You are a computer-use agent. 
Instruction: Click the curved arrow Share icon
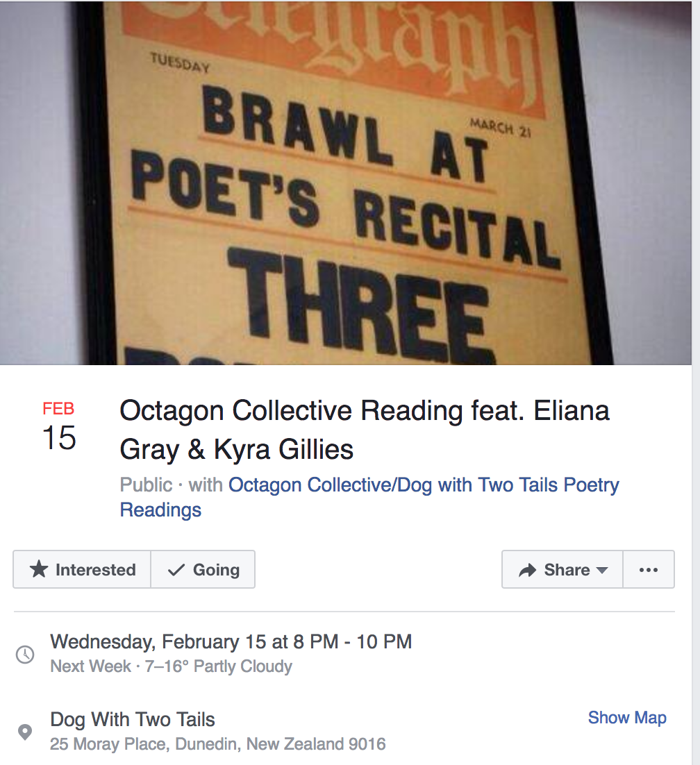[x=528, y=571]
